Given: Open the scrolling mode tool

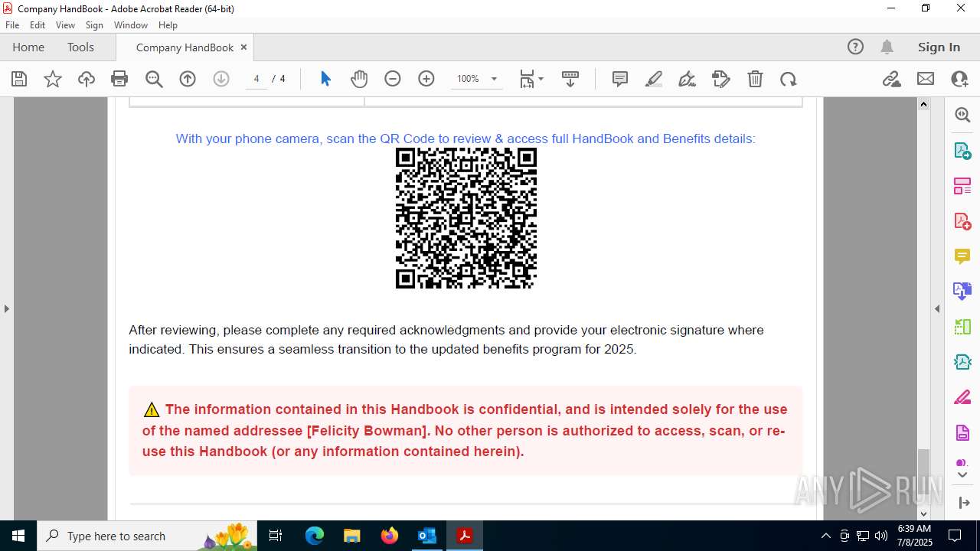Looking at the screenshot, I should point(570,79).
